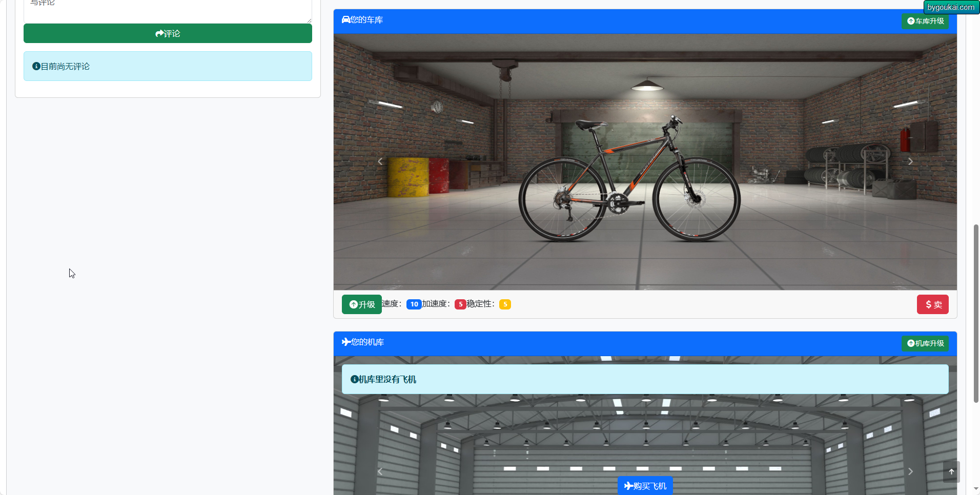
Task: Click the scroll-to-top arrow button
Action: [x=951, y=472]
